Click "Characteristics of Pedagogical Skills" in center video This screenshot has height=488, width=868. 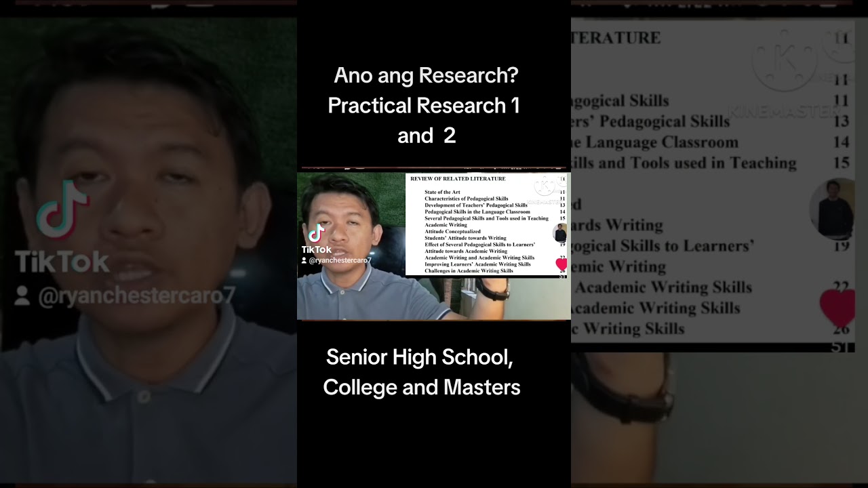tap(467, 199)
